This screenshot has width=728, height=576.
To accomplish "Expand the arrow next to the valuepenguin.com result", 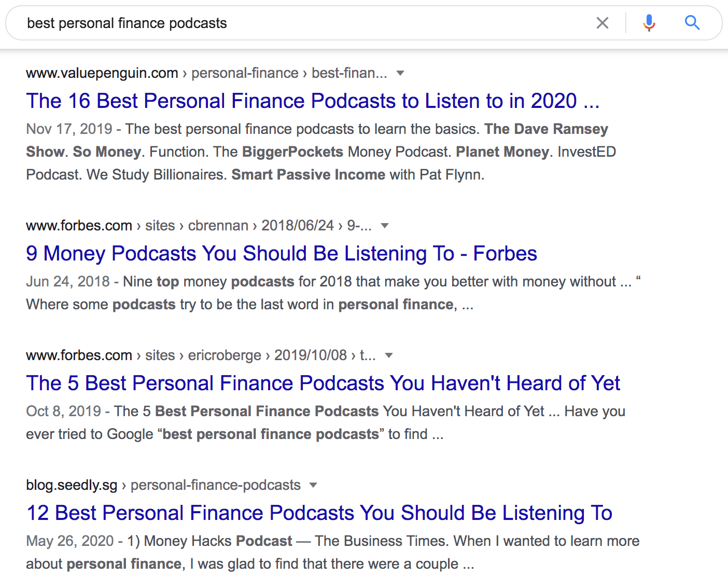I will 400,74.
